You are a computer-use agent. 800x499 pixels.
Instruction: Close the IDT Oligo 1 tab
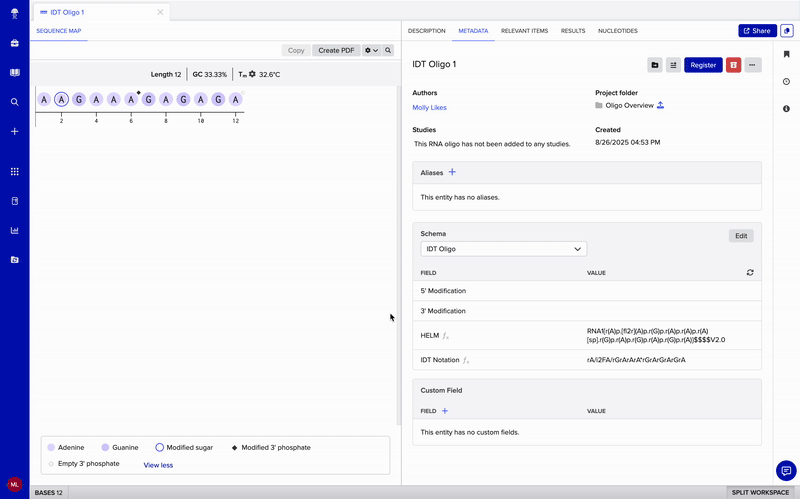tap(160, 12)
